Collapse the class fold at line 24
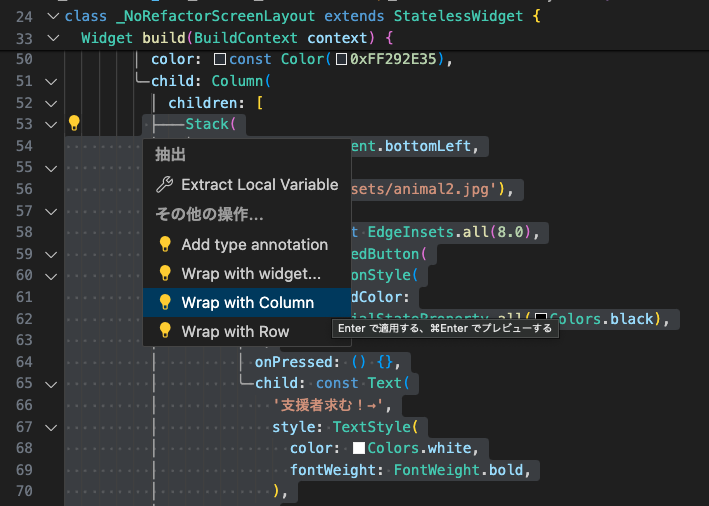 [x=53, y=16]
